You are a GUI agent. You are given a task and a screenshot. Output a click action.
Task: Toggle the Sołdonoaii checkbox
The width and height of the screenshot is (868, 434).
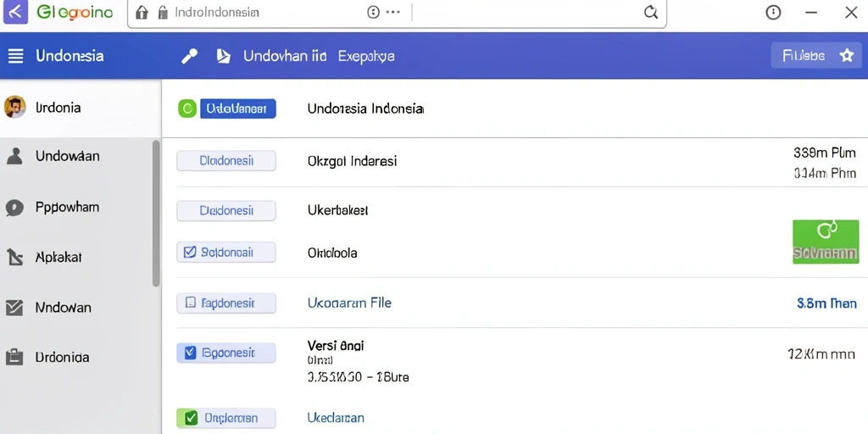tap(189, 253)
